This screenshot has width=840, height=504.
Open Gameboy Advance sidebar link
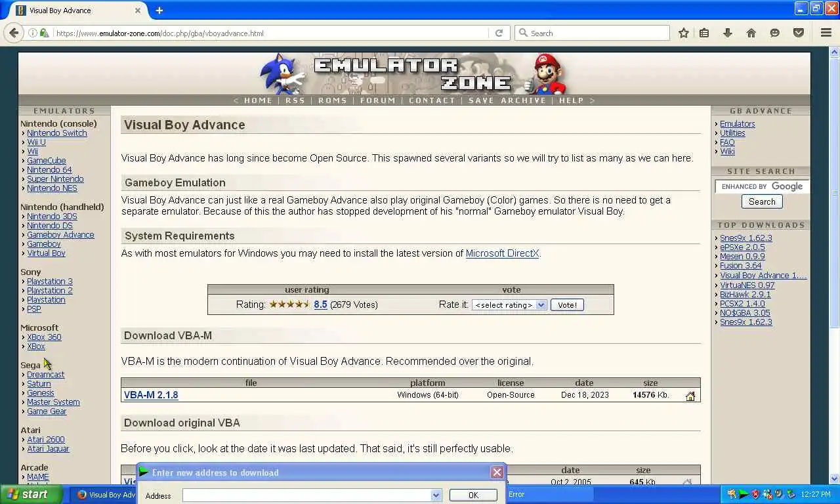coord(60,235)
